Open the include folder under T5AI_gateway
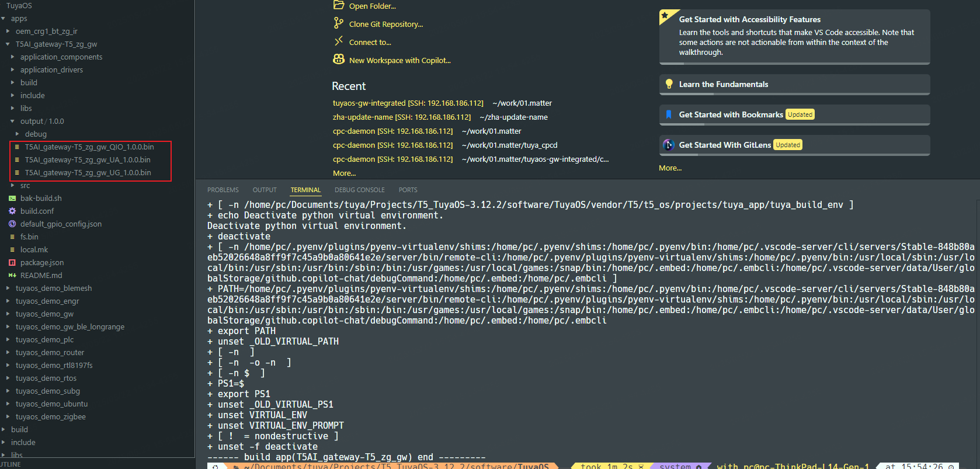This screenshot has width=980, height=469. tap(33, 96)
